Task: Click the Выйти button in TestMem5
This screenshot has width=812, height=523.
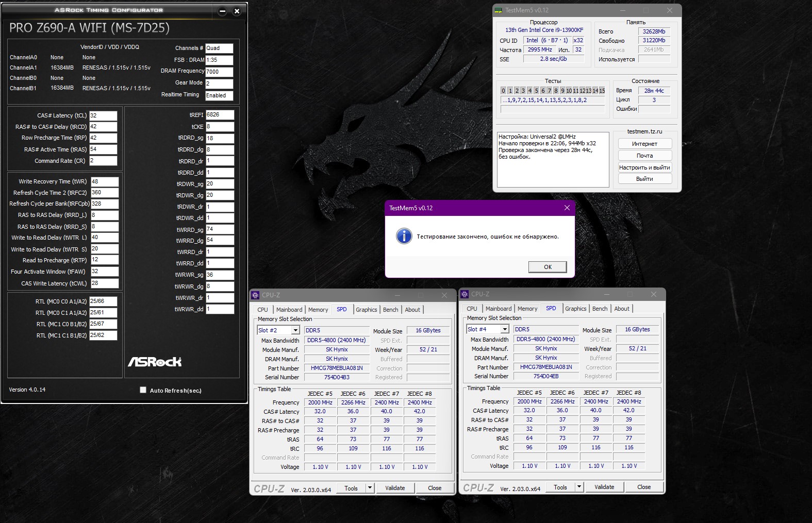Action: 645,179
